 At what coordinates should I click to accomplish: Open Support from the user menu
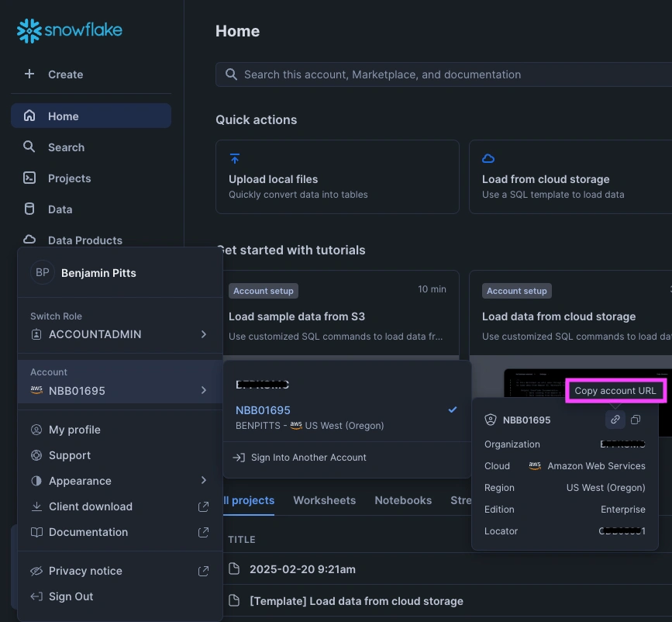pos(120,455)
